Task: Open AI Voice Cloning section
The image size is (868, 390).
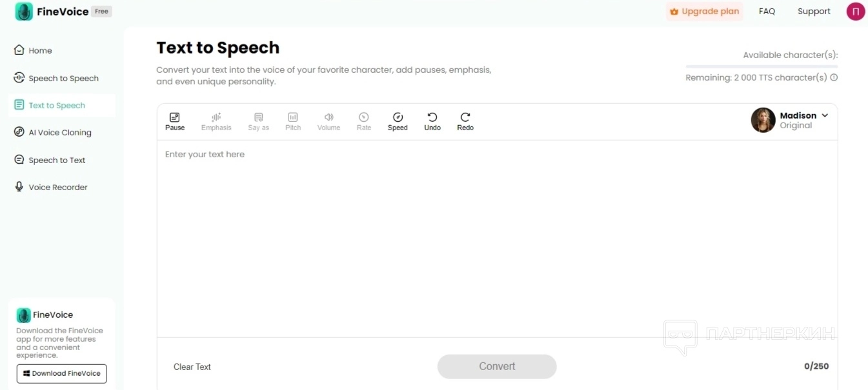Action: [60, 132]
